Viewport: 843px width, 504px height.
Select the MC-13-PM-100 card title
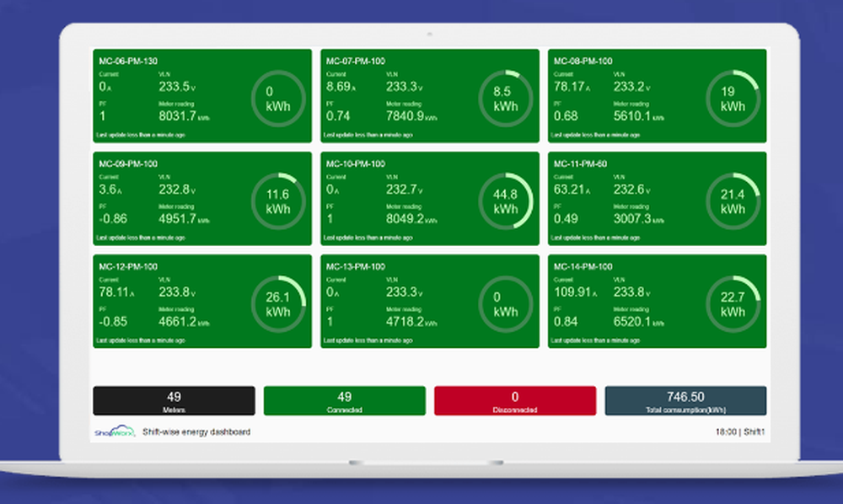coord(356,266)
